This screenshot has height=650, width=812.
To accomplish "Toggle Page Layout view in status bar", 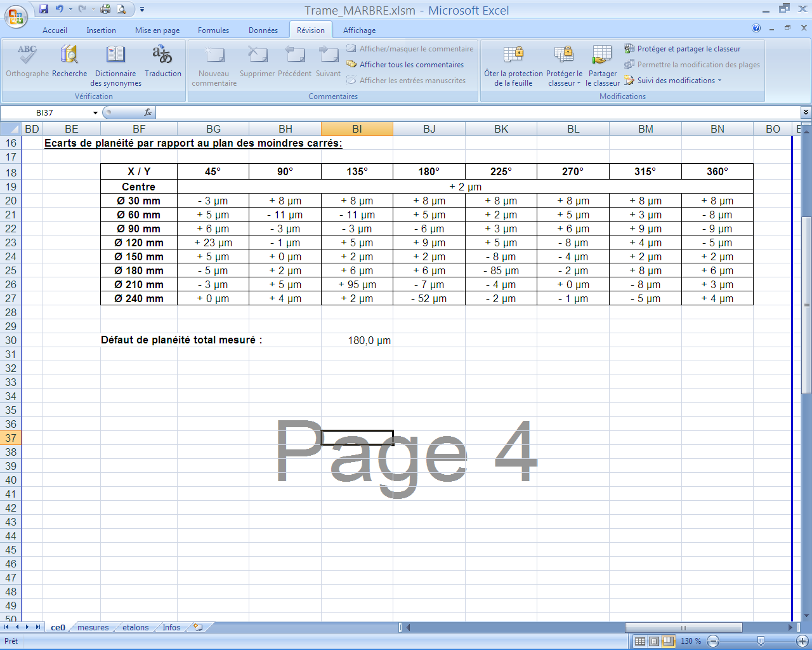I will tap(654, 641).
